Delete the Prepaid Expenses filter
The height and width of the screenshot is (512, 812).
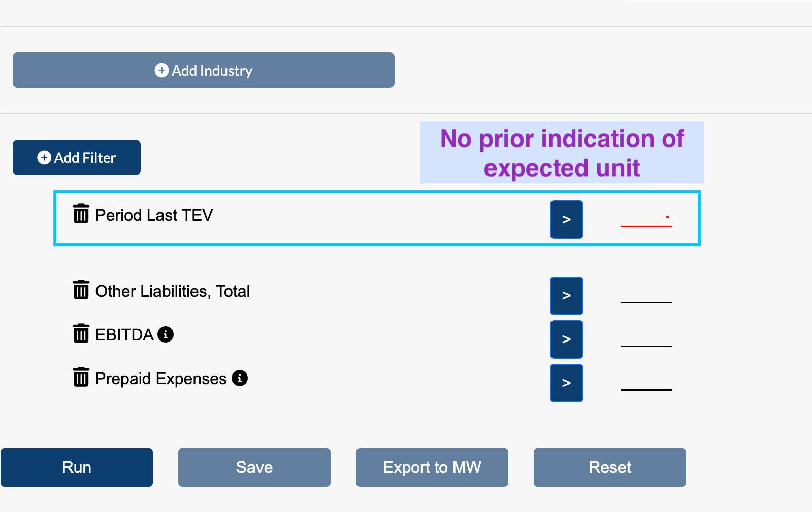tap(81, 377)
